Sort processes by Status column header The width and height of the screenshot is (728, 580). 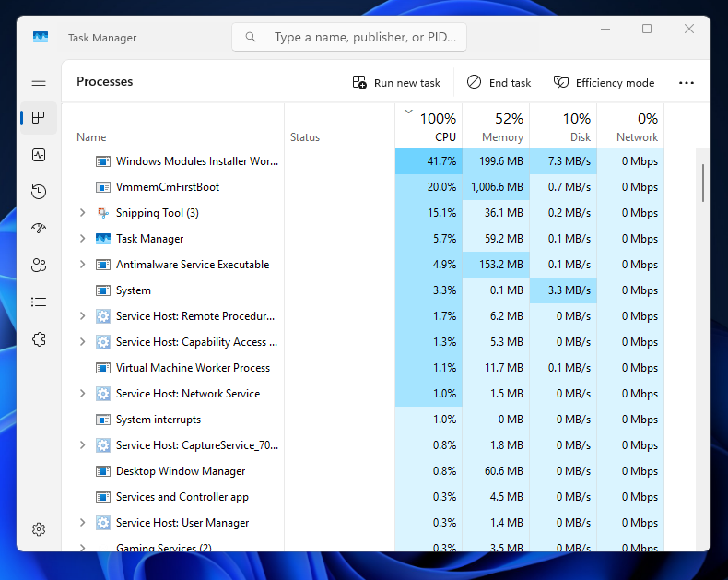click(340, 126)
